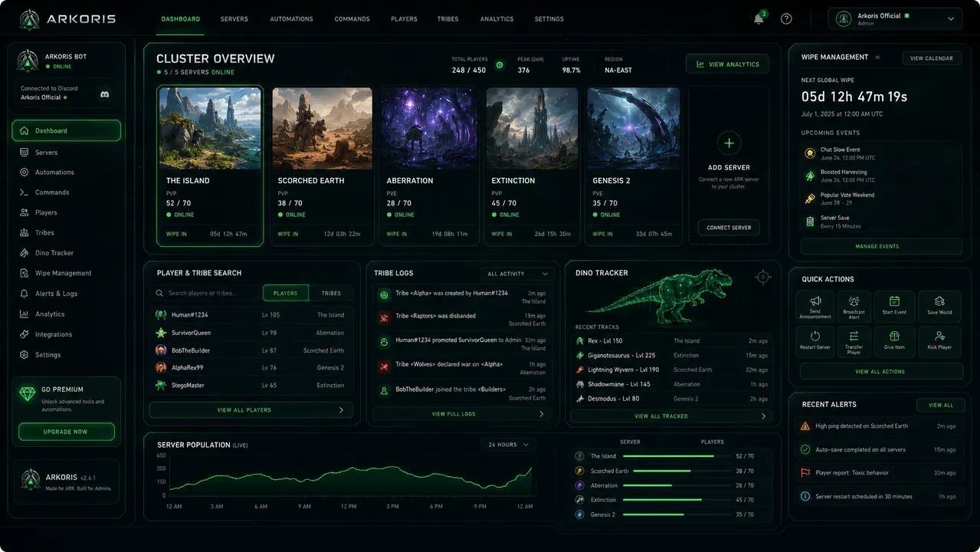Image resolution: width=980 pixels, height=552 pixels.
Task: Click the Server Save clipboard icon
Action: 809,222
